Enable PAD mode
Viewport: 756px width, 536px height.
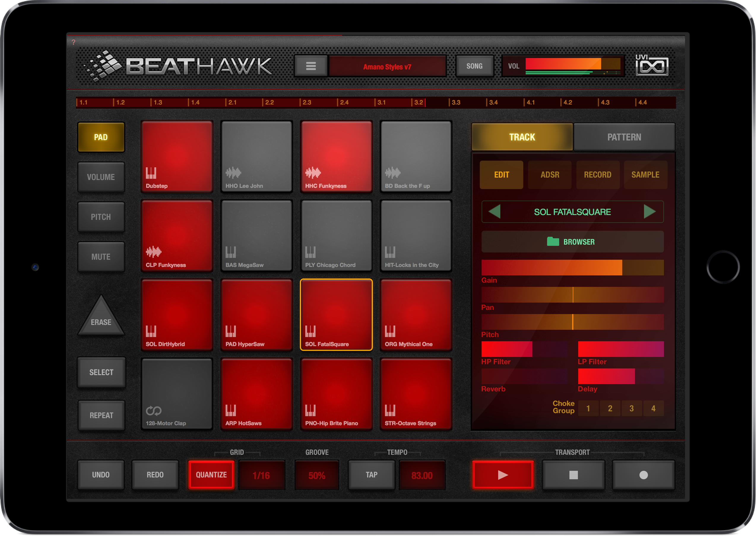pyautogui.click(x=101, y=137)
